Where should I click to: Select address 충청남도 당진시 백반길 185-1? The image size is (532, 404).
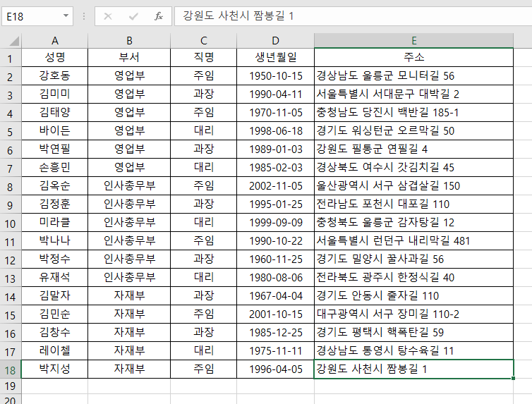[x=413, y=112]
